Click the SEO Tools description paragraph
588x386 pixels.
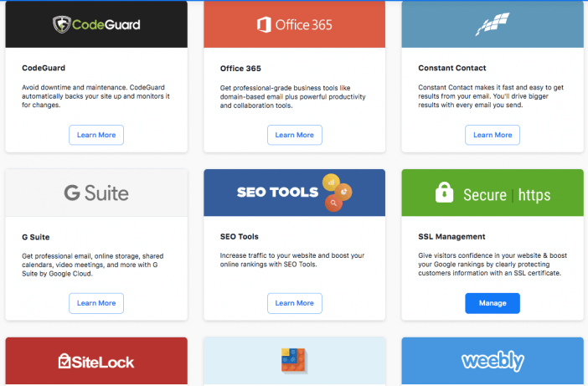292,260
